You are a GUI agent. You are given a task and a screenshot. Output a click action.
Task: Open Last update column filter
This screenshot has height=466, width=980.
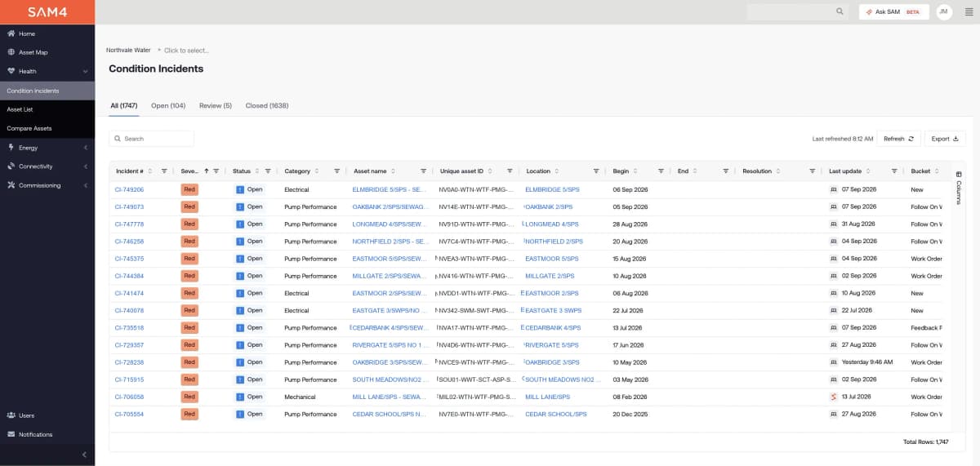894,171
